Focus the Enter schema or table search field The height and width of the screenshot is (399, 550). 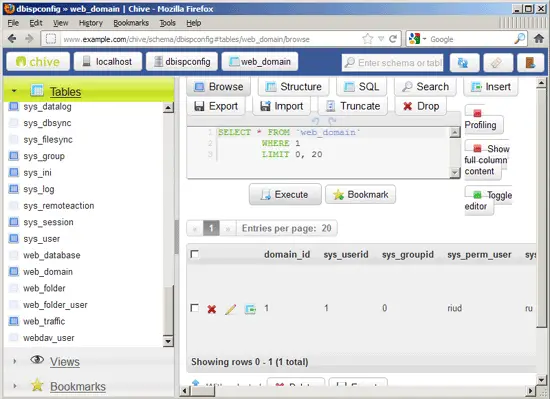pyautogui.click(x=393, y=63)
